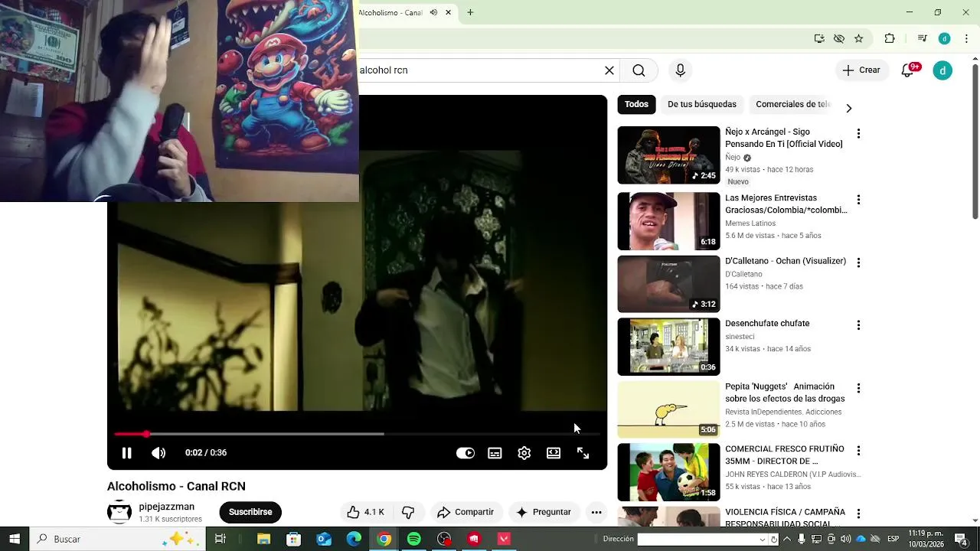Image resolution: width=980 pixels, height=551 pixels.
Task: Select the De tus búsquedas chip
Action: click(x=702, y=104)
